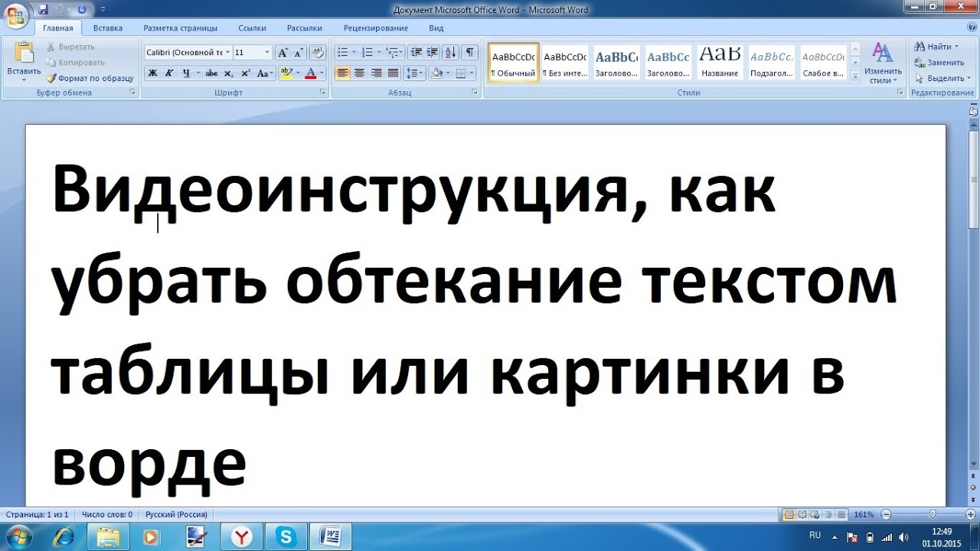The width and height of the screenshot is (980, 551).
Task: Increase paragraph indent
Action: coord(433,52)
